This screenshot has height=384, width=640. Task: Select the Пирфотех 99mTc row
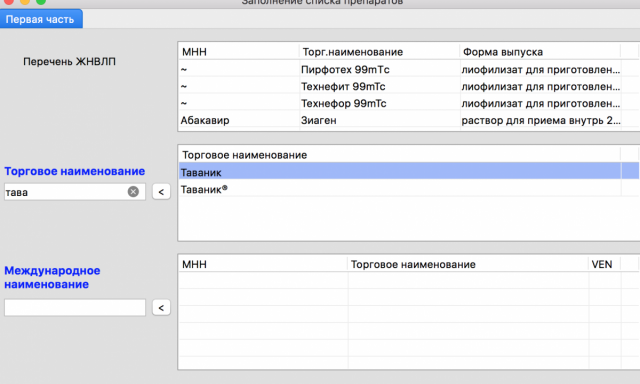pyautogui.click(x=409, y=69)
